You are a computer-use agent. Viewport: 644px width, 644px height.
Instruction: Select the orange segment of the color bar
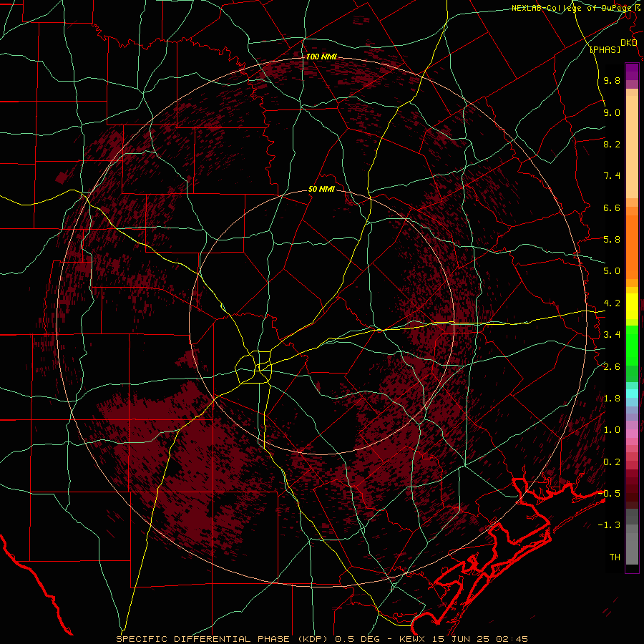click(632, 248)
